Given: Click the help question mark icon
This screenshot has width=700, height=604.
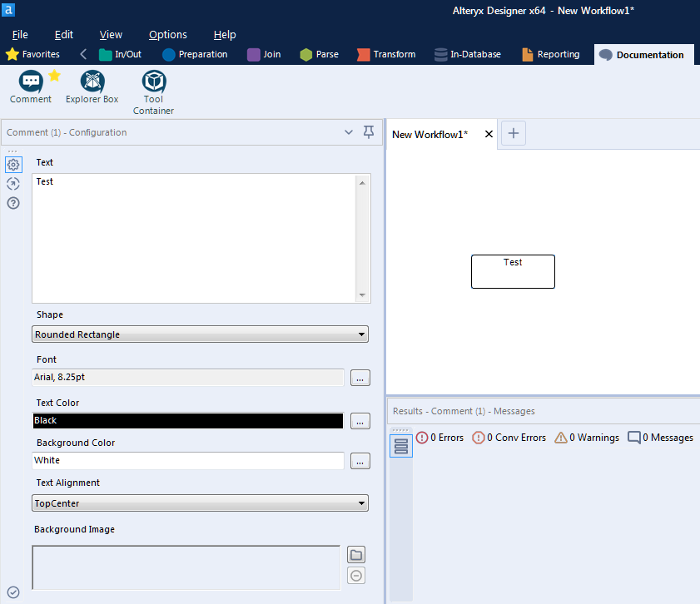Looking at the screenshot, I should pos(12,203).
